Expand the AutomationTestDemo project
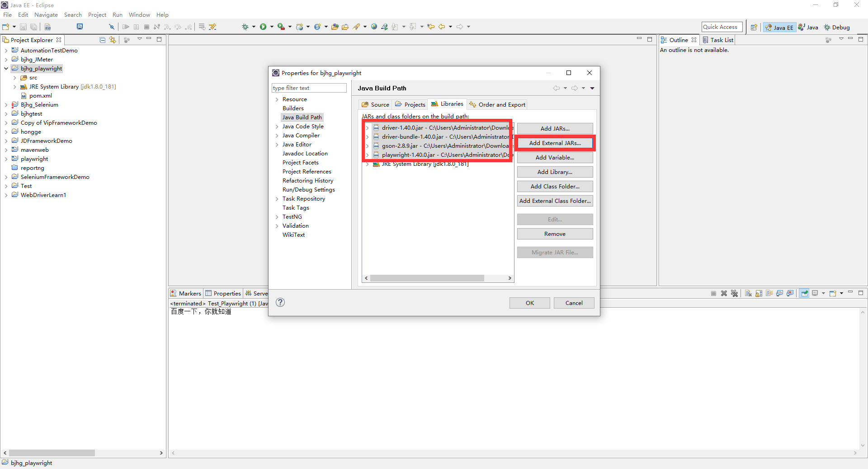Screen dimensions: 868x469 coord(6,51)
